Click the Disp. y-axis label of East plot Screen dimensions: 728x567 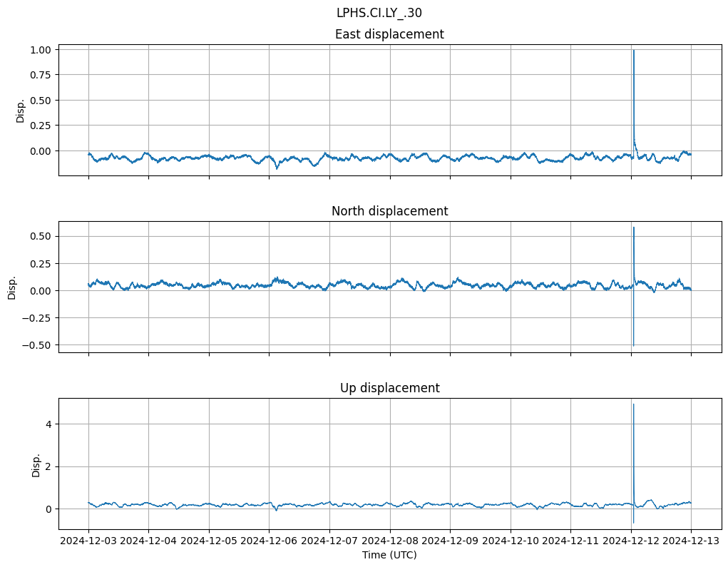(21, 110)
